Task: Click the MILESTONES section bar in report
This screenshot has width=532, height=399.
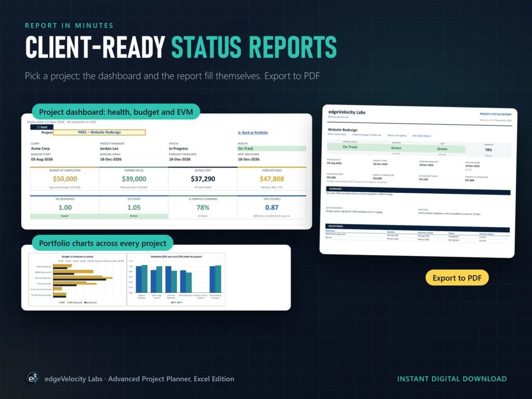Action: 418,228
